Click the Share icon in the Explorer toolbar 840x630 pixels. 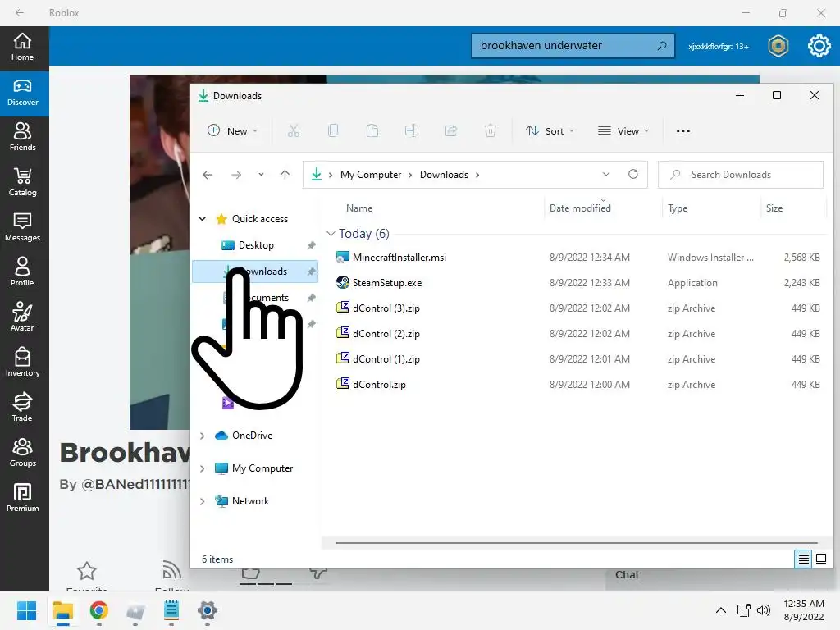tap(451, 130)
